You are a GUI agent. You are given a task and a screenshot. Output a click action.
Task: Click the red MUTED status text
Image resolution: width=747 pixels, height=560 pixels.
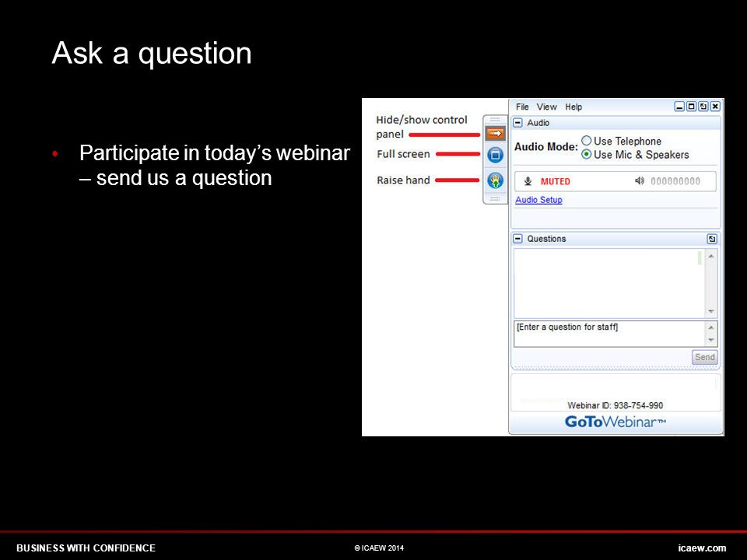[x=556, y=181]
